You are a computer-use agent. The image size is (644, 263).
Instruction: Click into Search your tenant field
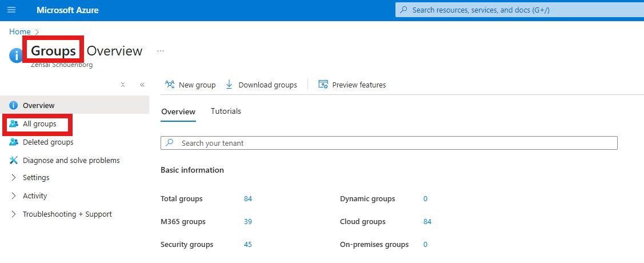click(389, 143)
